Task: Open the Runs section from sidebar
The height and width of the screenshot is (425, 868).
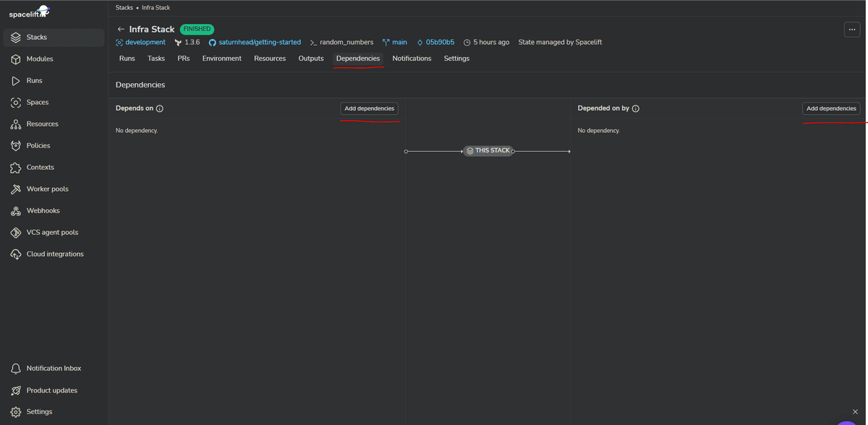Action: pyautogui.click(x=34, y=80)
